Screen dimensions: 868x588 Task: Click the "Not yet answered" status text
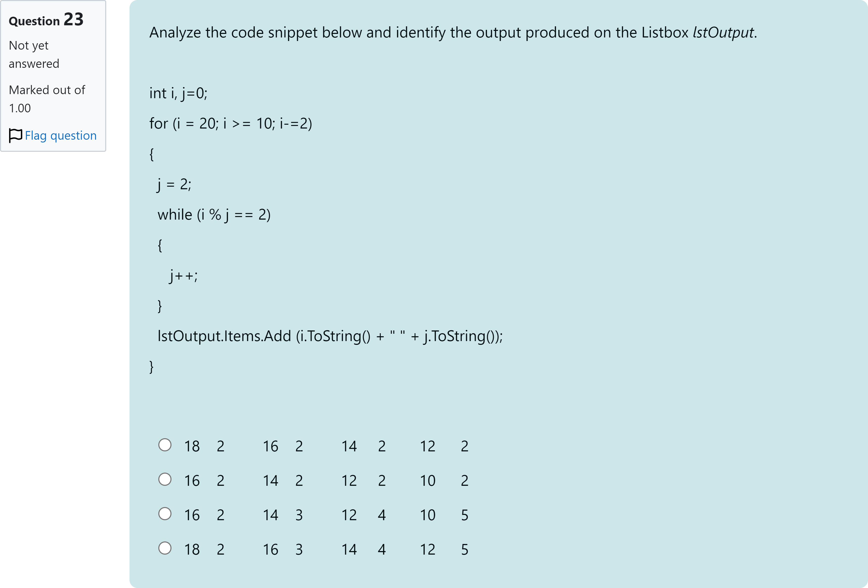click(34, 55)
